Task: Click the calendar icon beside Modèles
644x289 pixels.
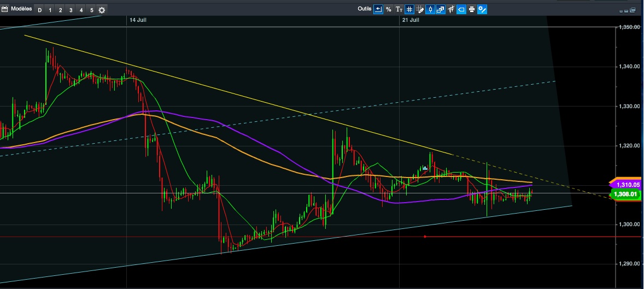Action: pyautogui.click(x=5, y=9)
